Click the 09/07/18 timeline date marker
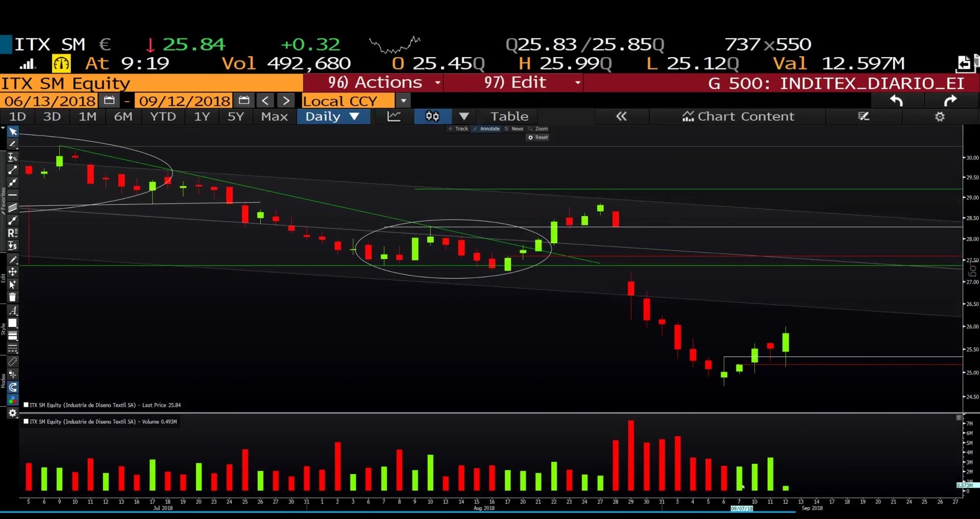The image size is (980, 519). pyautogui.click(x=742, y=509)
